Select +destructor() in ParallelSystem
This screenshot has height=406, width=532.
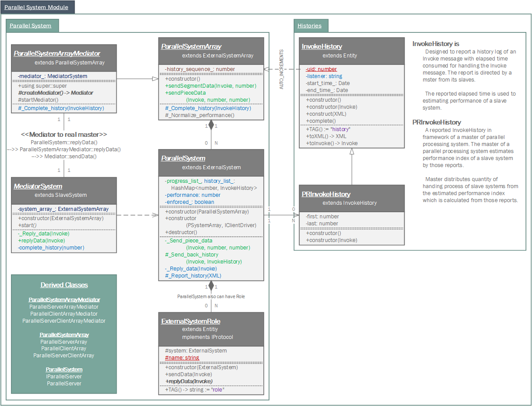[181, 232]
